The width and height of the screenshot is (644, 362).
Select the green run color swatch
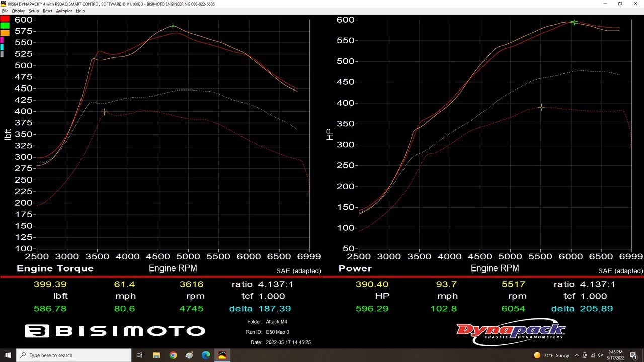(5, 26)
